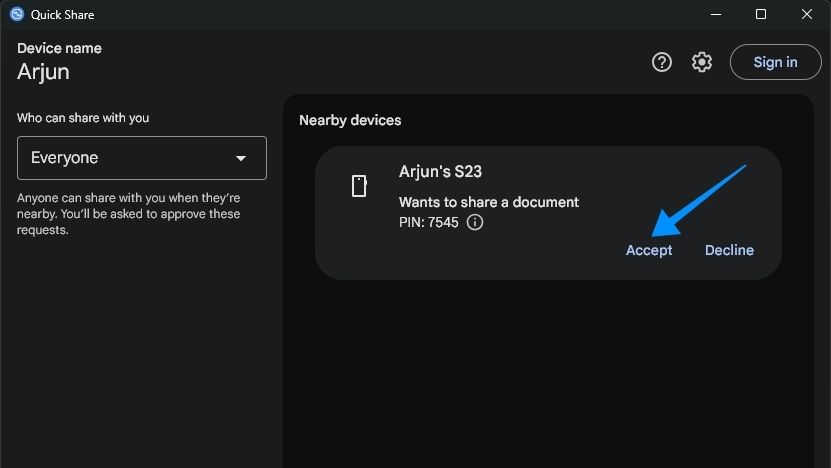
Task: Click the device name Arjun
Action: [x=43, y=72]
